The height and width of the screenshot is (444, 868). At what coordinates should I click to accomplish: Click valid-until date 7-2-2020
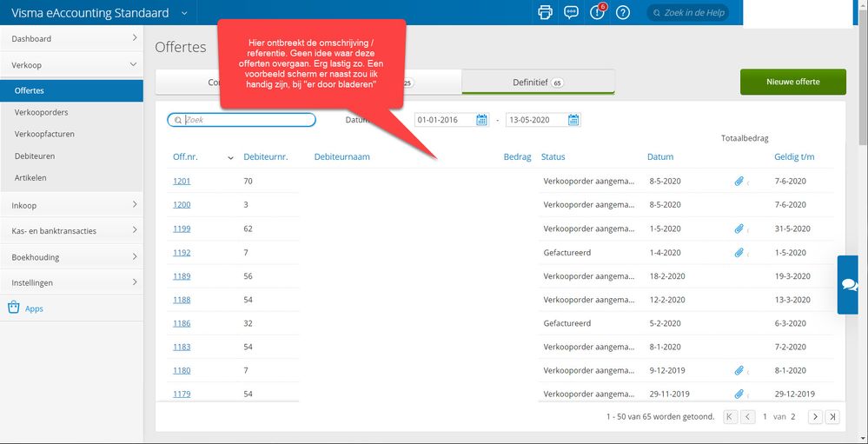pyautogui.click(x=790, y=347)
